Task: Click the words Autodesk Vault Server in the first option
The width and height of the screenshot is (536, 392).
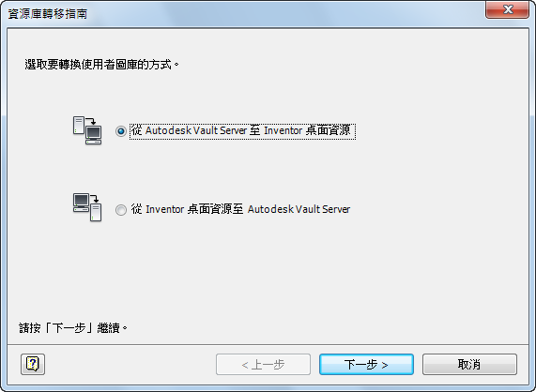Action: coord(196,130)
